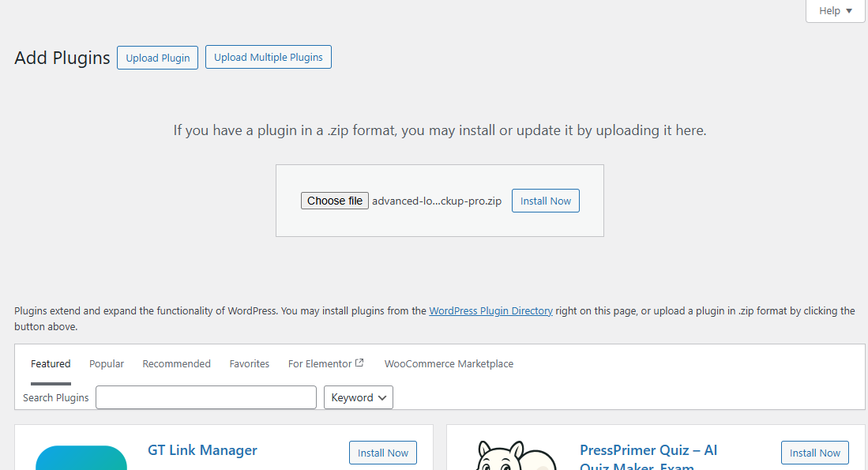The image size is (868, 470).
Task: Focus the Search Plugins text field
Action: click(x=205, y=397)
